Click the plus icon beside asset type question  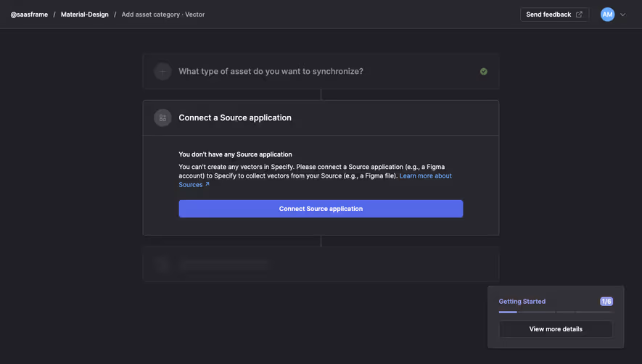point(162,71)
